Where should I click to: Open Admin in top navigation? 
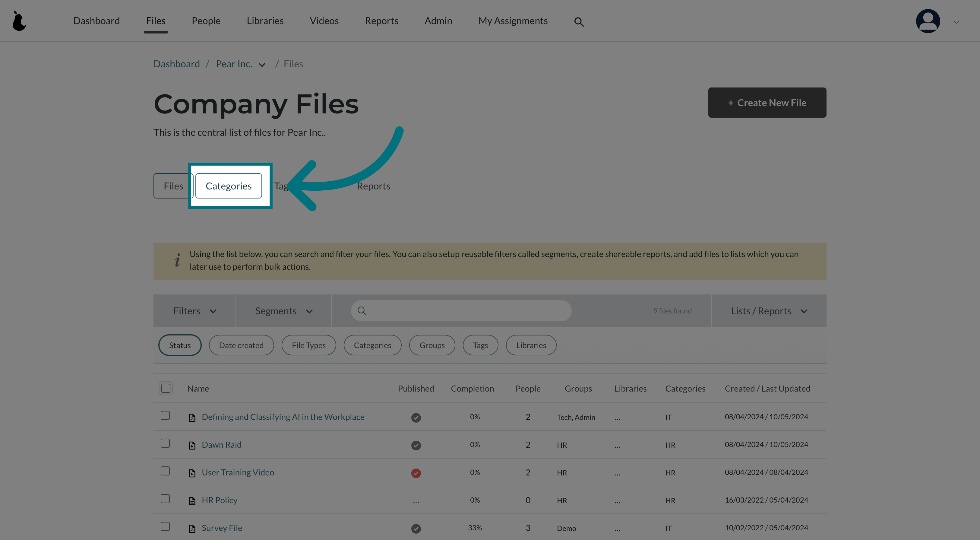[438, 21]
